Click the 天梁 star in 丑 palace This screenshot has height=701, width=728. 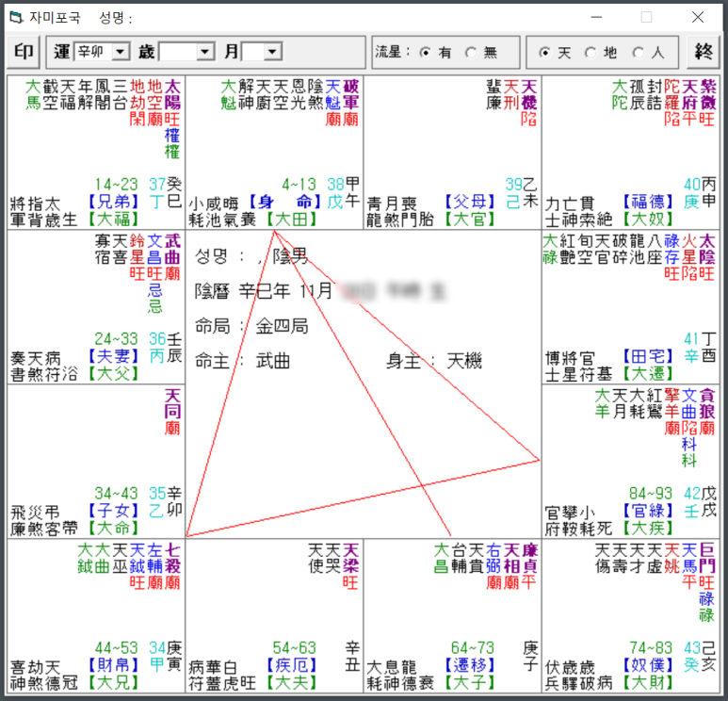[x=350, y=559]
